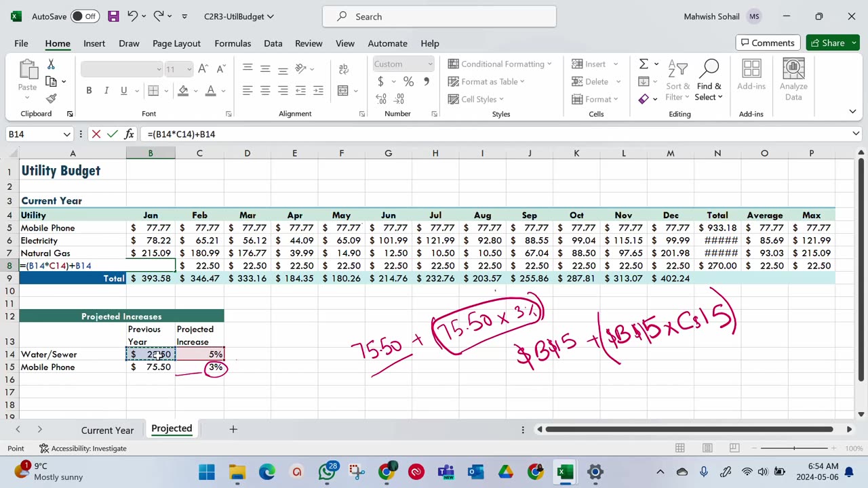This screenshot has width=868, height=488.
Task: Increase the font size
Action: (x=204, y=68)
